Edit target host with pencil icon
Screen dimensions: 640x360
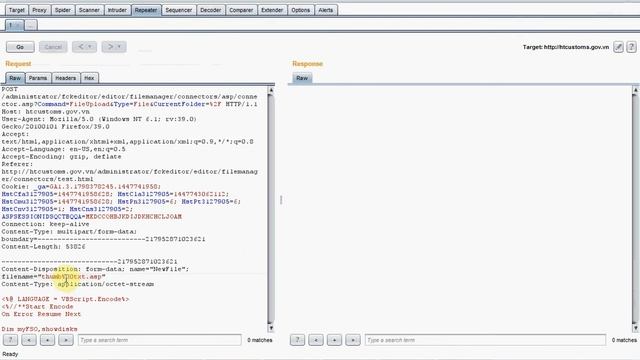[618, 47]
